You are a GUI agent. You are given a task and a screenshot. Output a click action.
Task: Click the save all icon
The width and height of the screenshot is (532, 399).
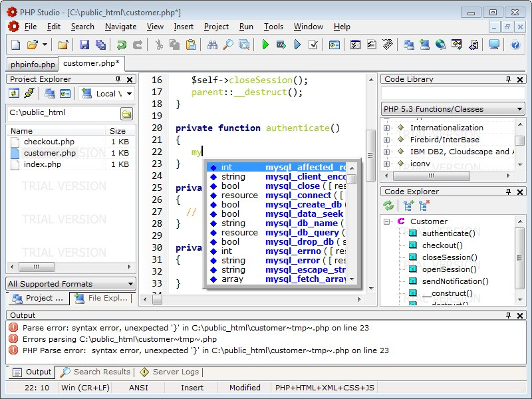pyautogui.click(x=101, y=45)
